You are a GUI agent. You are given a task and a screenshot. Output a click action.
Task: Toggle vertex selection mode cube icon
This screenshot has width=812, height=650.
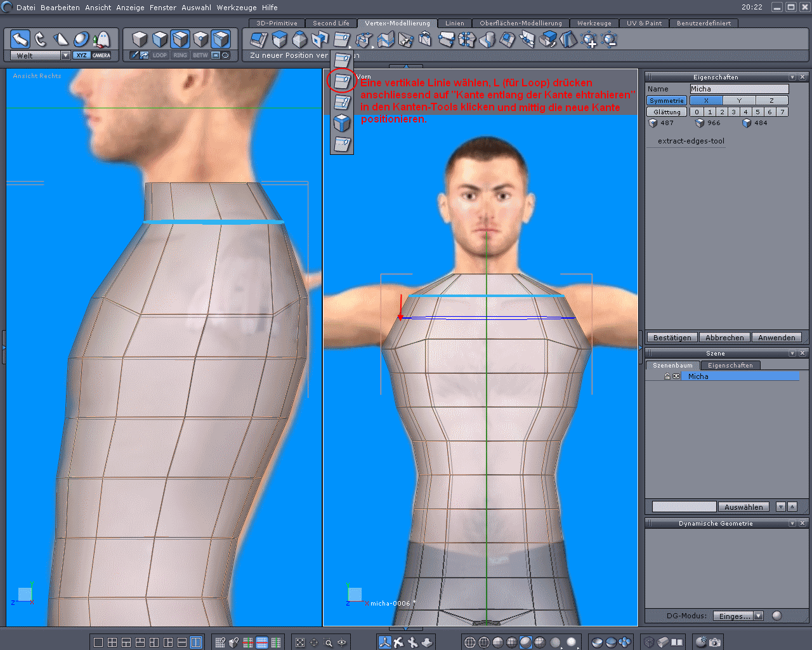click(200, 39)
